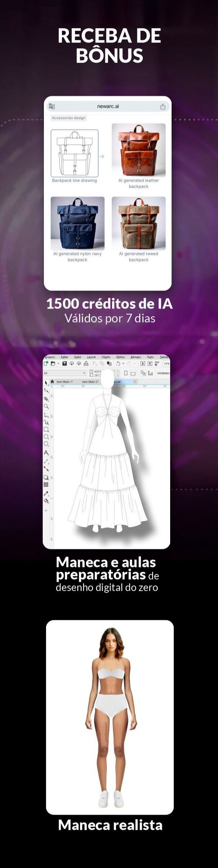
Task: Select the Ellipse tool in toolbox
Action: click(46, 437)
